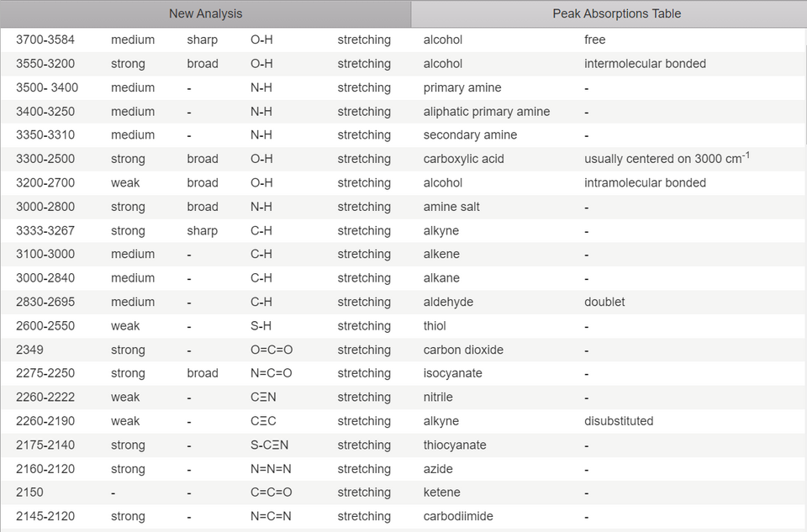Click the 3550-3200 wavenumber range cell
This screenshot has width=807, height=532.
tap(45, 64)
